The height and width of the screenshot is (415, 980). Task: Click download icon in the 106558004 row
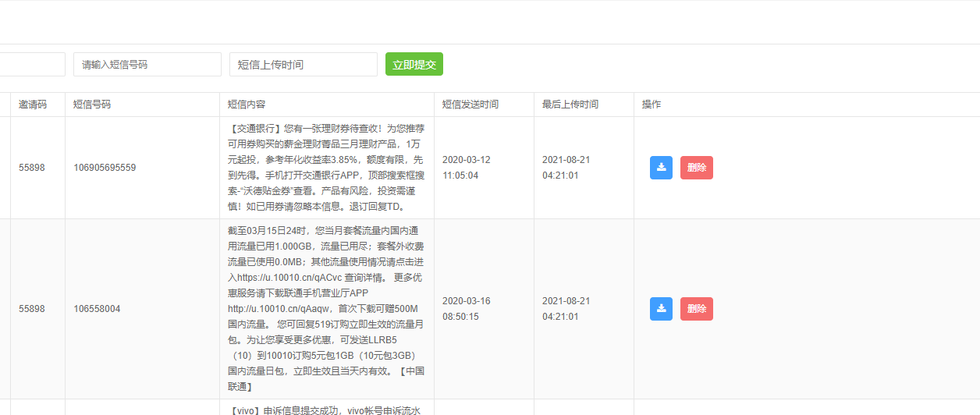pos(661,309)
